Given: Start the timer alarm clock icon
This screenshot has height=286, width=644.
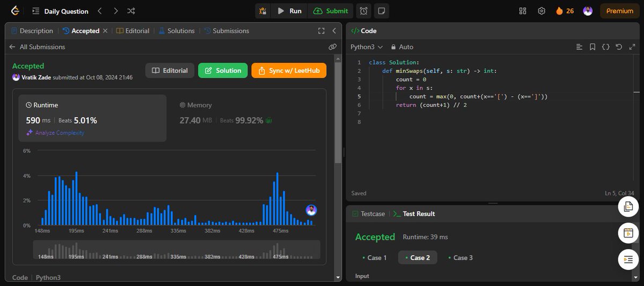Looking at the screenshot, I should [364, 11].
